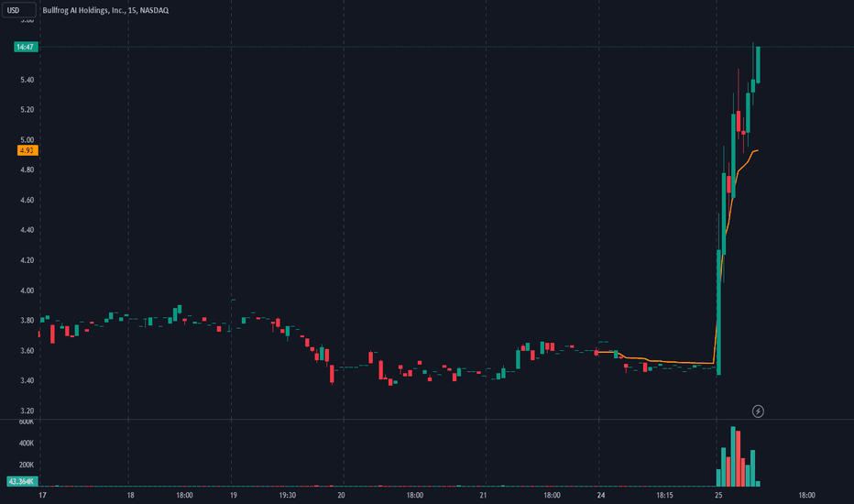Click the 600K volume axis label
The height and width of the screenshot is (504, 854).
pyautogui.click(x=27, y=422)
